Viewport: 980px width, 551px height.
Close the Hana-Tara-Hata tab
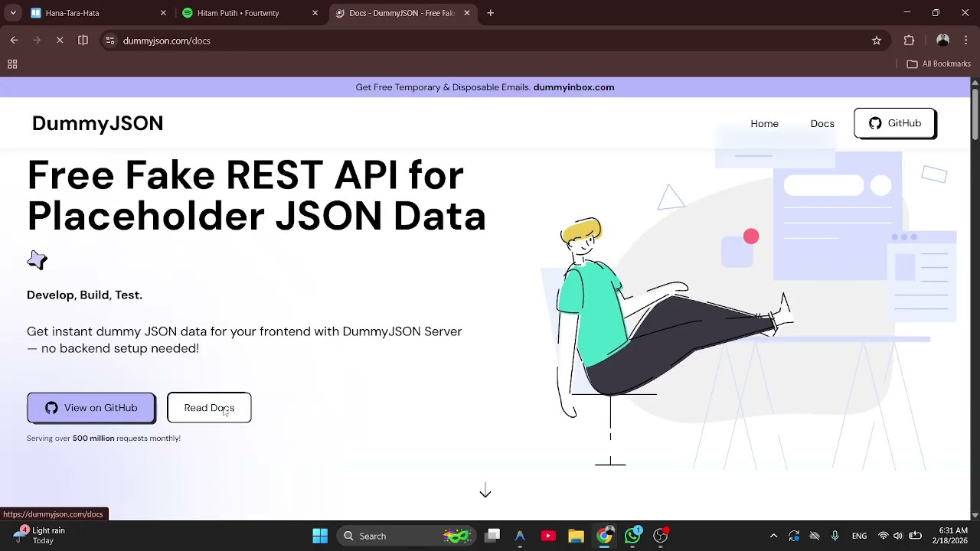[163, 13]
